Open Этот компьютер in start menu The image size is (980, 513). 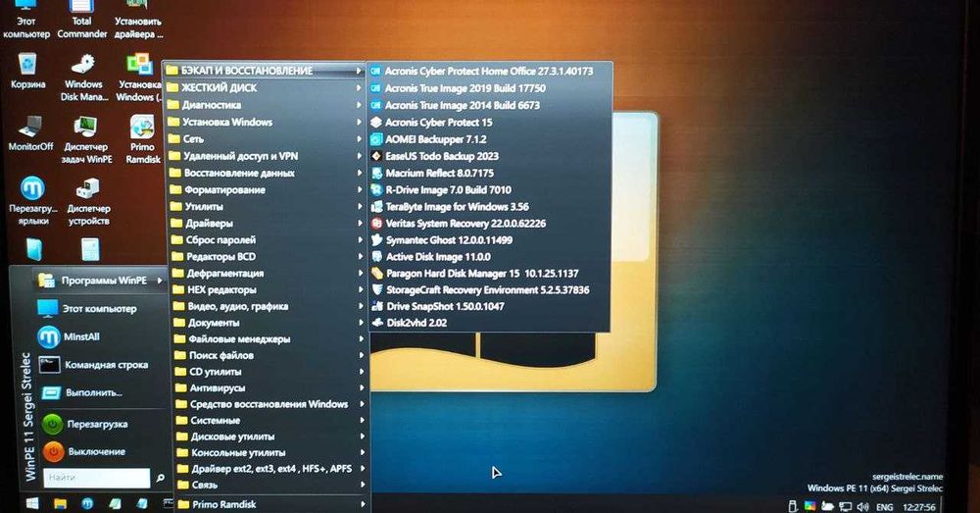[100, 308]
